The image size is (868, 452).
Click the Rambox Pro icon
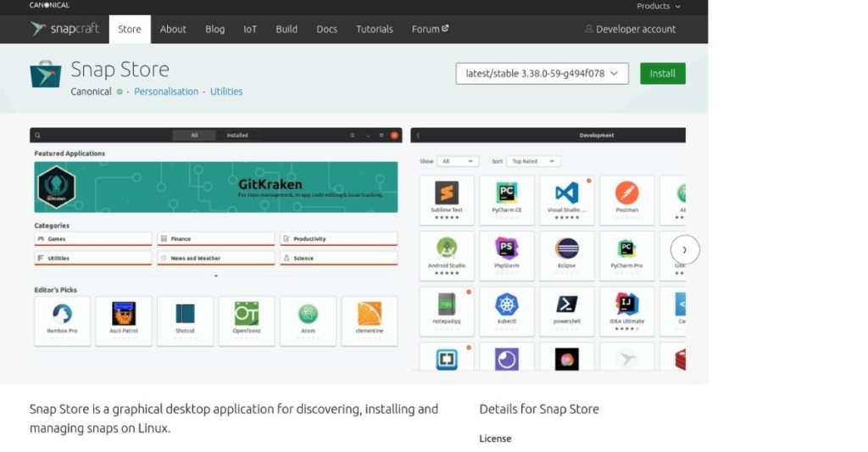pyautogui.click(x=62, y=314)
